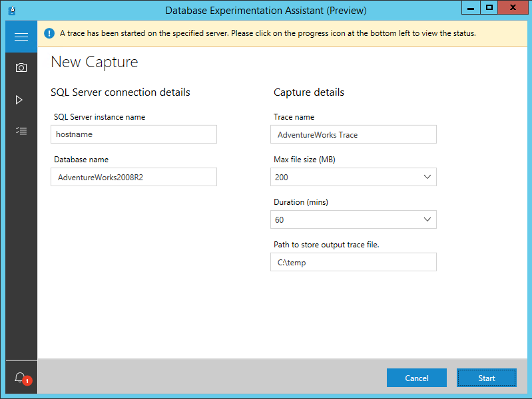Screen dimensions: 532x399
Task: Click the Database name input field
Action: 134,177
